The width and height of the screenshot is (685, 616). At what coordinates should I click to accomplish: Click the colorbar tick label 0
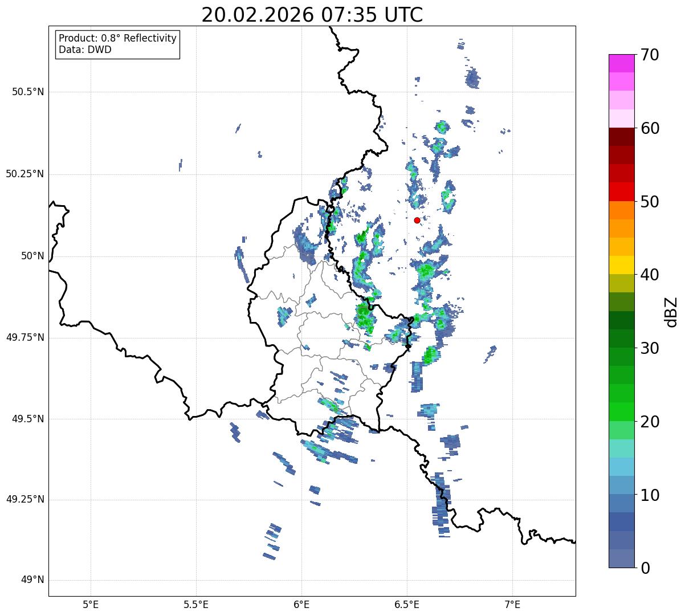[x=645, y=568]
